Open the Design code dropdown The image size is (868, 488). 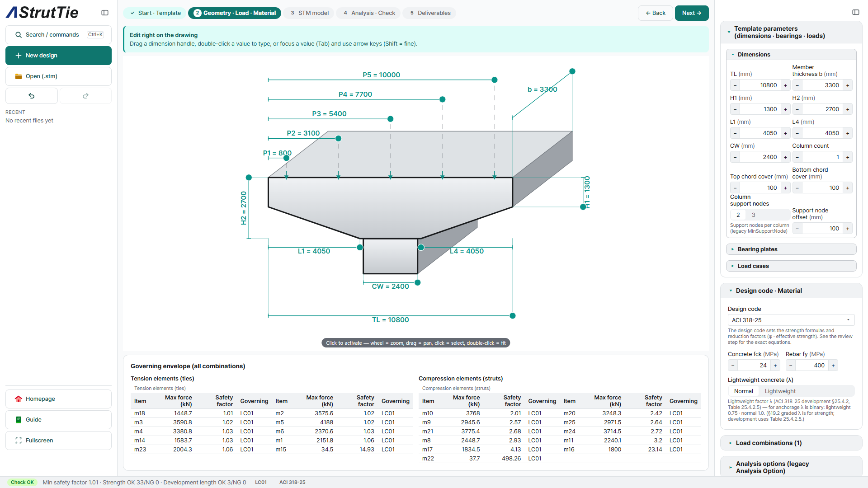[791, 320]
